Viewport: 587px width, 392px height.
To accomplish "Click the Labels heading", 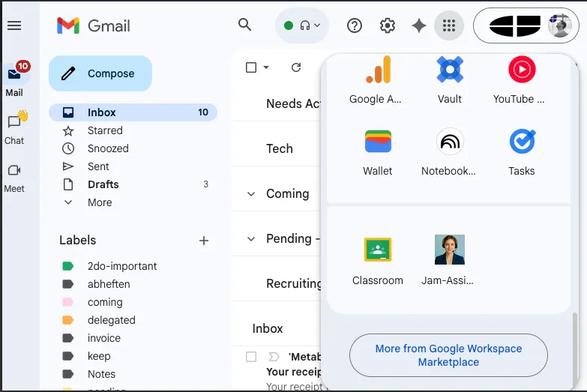I will [77, 240].
